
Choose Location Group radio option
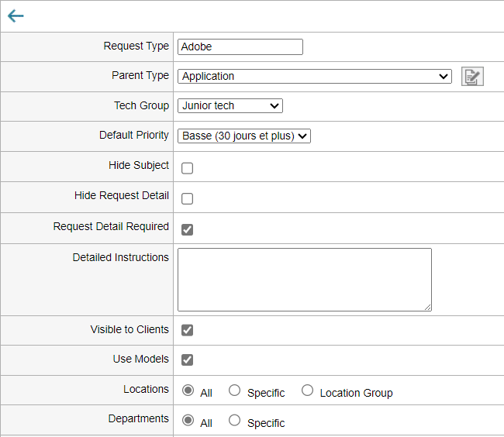pyautogui.click(x=307, y=391)
